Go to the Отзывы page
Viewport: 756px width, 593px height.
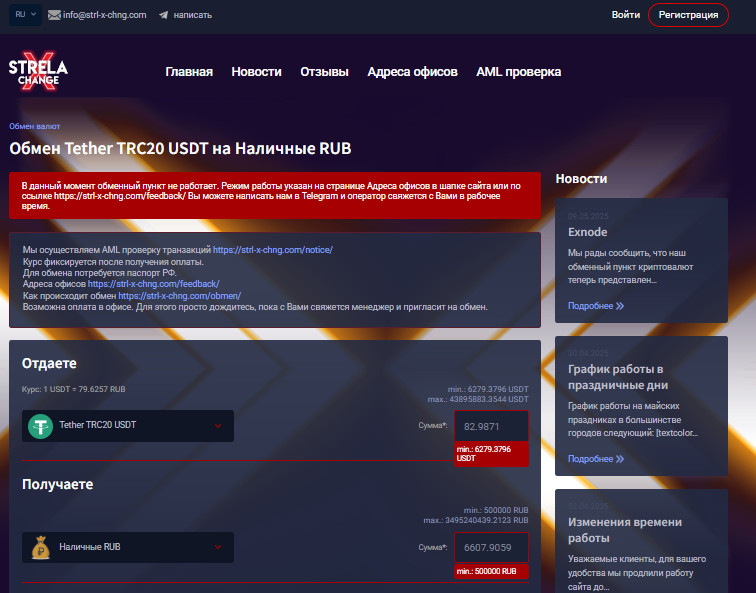[x=324, y=72]
